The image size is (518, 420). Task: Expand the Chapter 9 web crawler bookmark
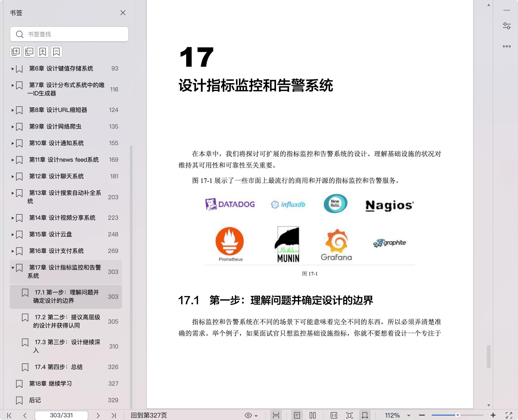[x=13, y=127]
